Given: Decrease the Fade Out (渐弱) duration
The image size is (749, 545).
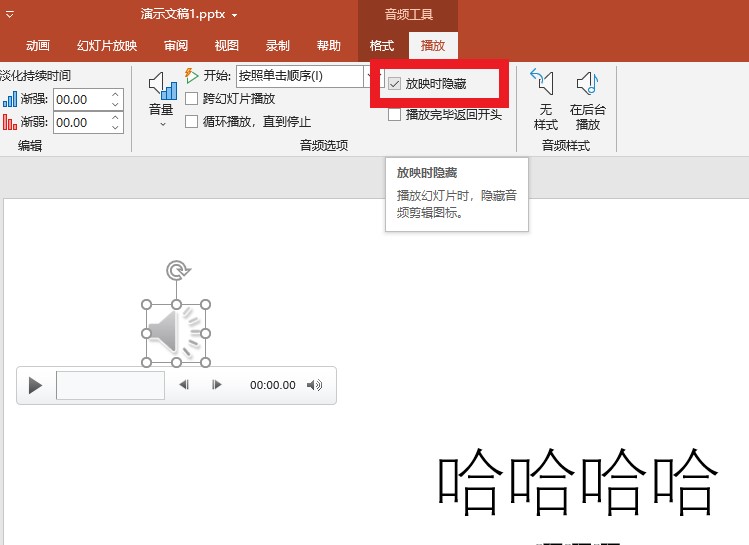Looking at the screenshot, I should (x=115, y=127).
